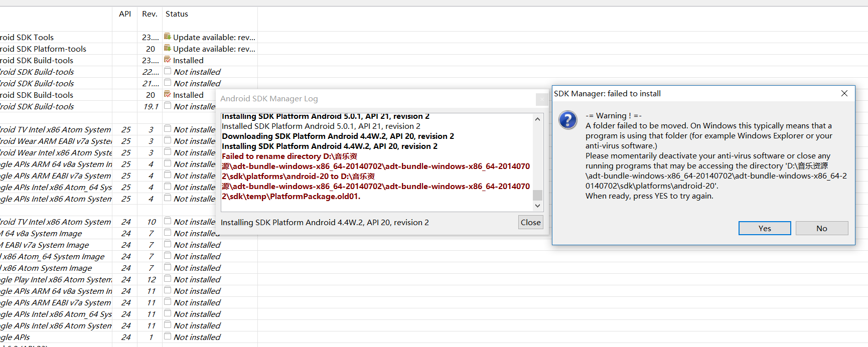
Task: Select the Android SDK Tools row name
Action: [27, 37]
